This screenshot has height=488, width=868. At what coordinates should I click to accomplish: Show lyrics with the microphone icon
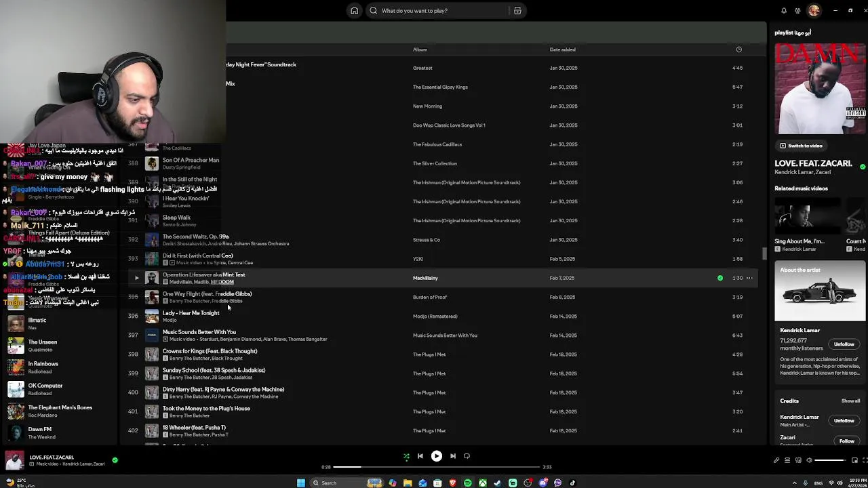(x=776, y=460)
